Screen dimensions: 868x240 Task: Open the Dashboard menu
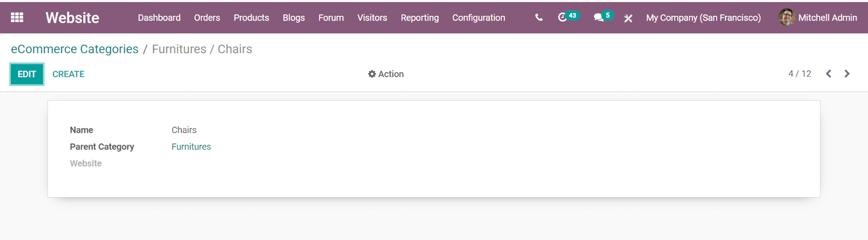[x=159, y=18]
